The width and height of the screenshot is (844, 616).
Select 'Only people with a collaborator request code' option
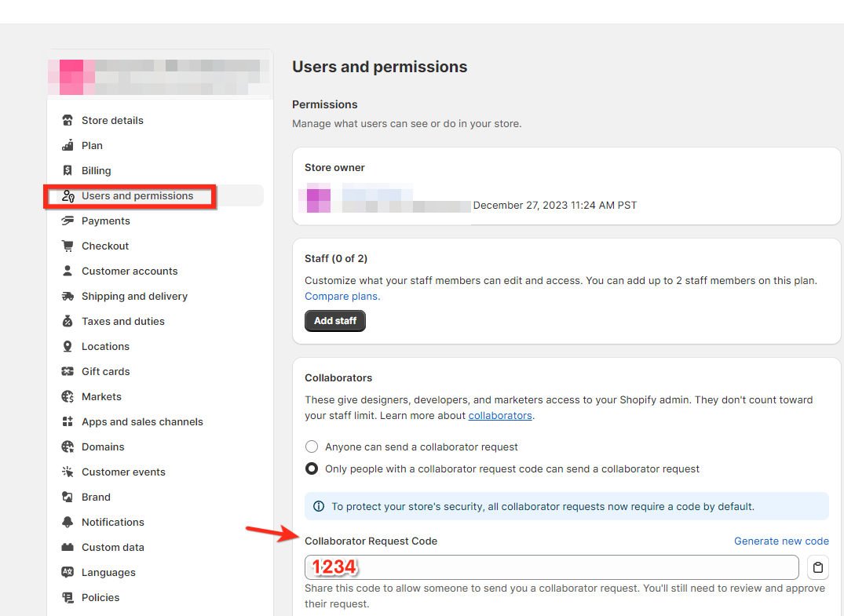tap(312, 468)
